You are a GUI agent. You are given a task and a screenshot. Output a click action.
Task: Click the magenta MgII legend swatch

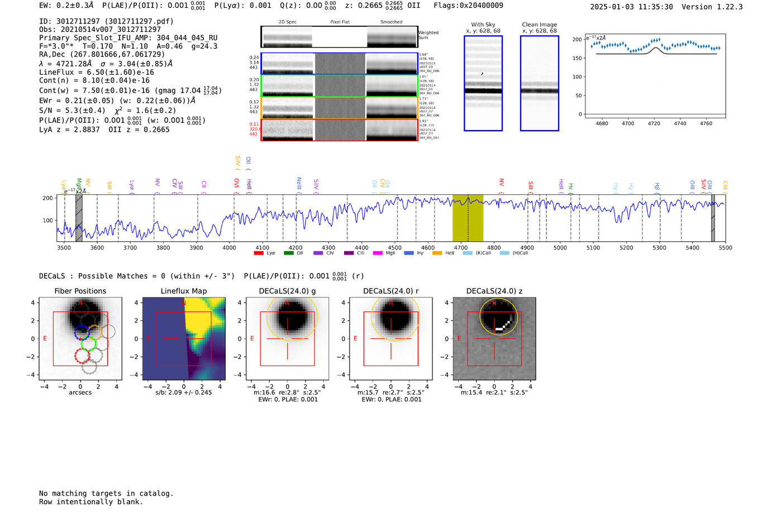[x=378, y=253]
